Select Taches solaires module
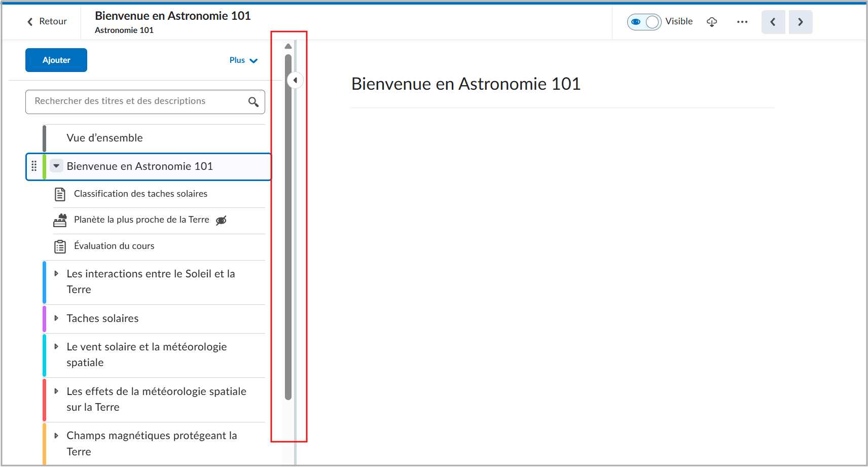Image resolution: width=868 pixels, height=467 pixels. 103,318
